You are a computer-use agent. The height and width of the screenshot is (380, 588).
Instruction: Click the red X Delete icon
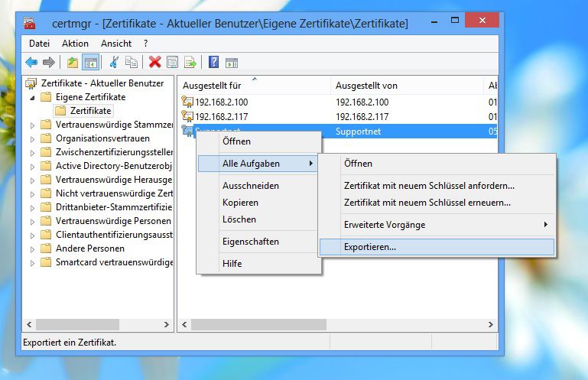click(x=154, y=62)
